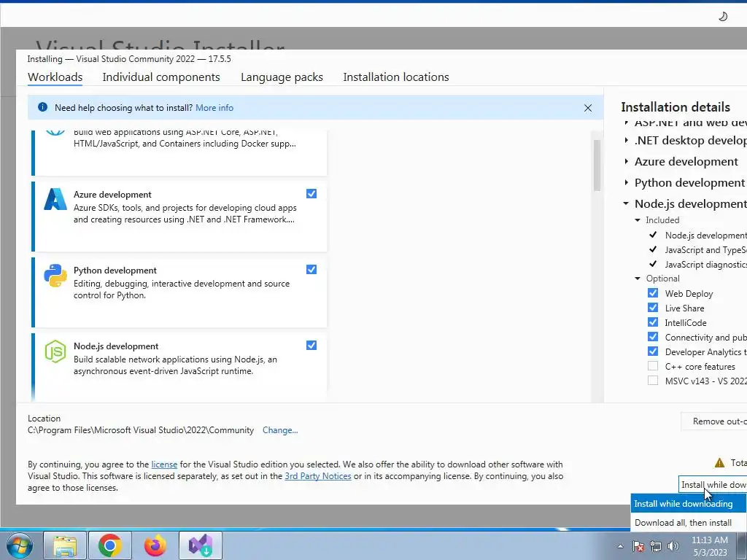
Task: Expand Azure development in Installation details
Action: click(627, 161)
